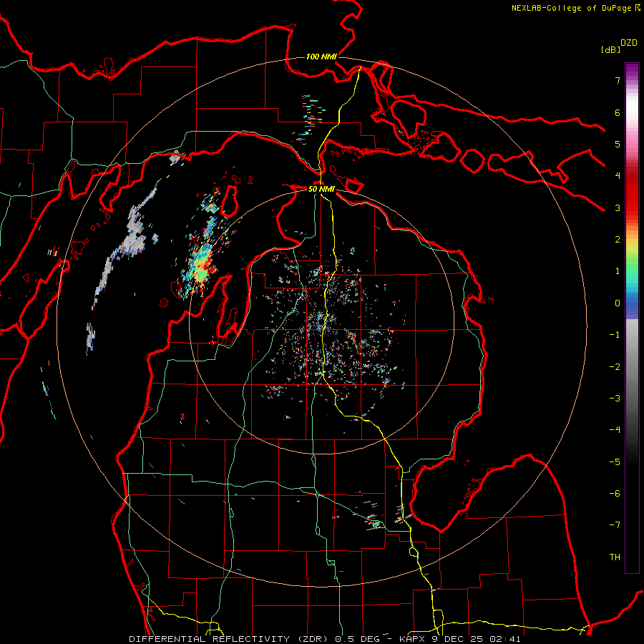Click the positive 6 scale label
This screenshot has height=644, width=644.
click(618, 112)
